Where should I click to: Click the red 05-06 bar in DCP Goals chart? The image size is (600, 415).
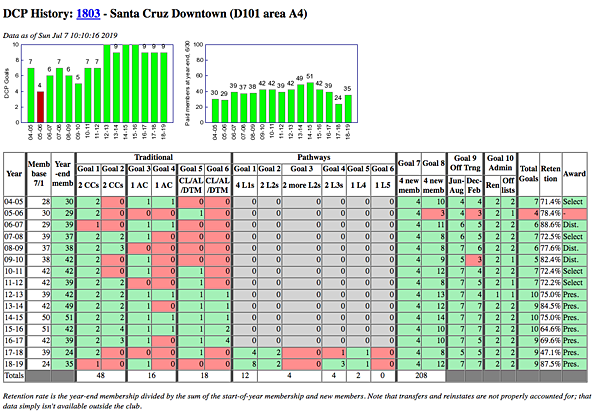click(x=40, y=107)
